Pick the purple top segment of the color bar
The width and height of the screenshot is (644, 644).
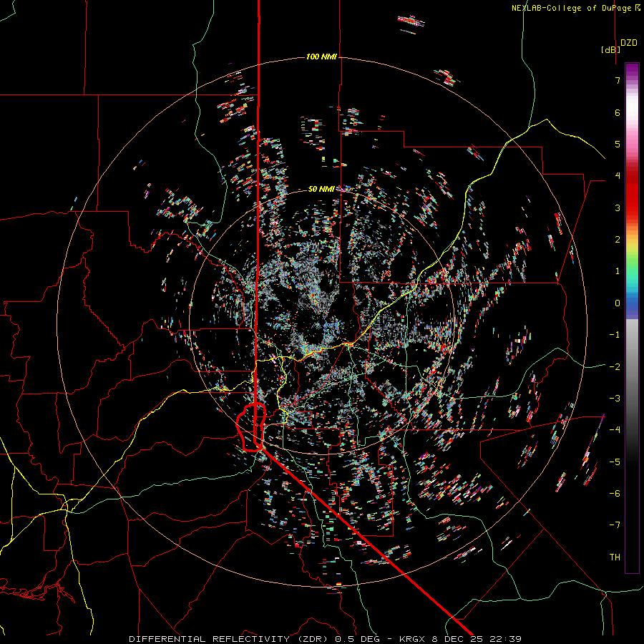coord(632,70)
